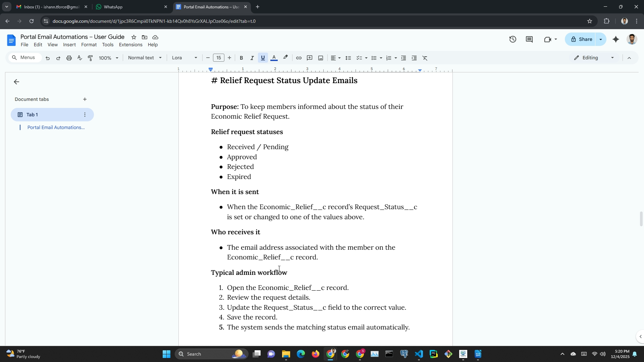Open the comments panel icon
644x362 pixels.
[529, 40]
